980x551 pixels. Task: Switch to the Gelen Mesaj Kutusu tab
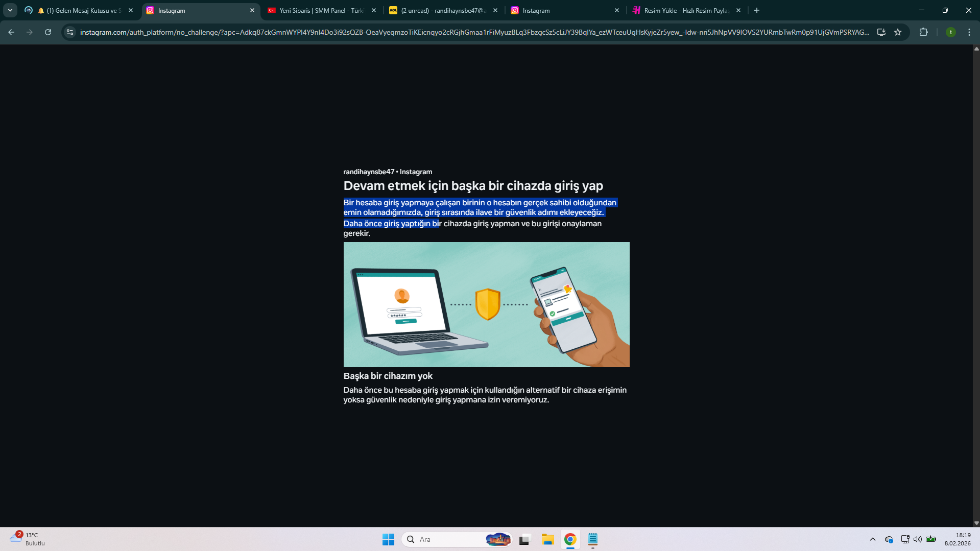pyautogui.click(x=79, y=10)
